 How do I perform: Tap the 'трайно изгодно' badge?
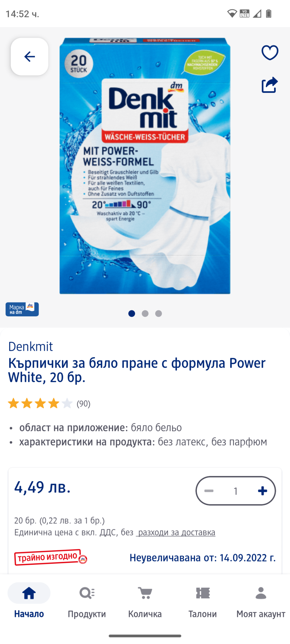[51, 557]
